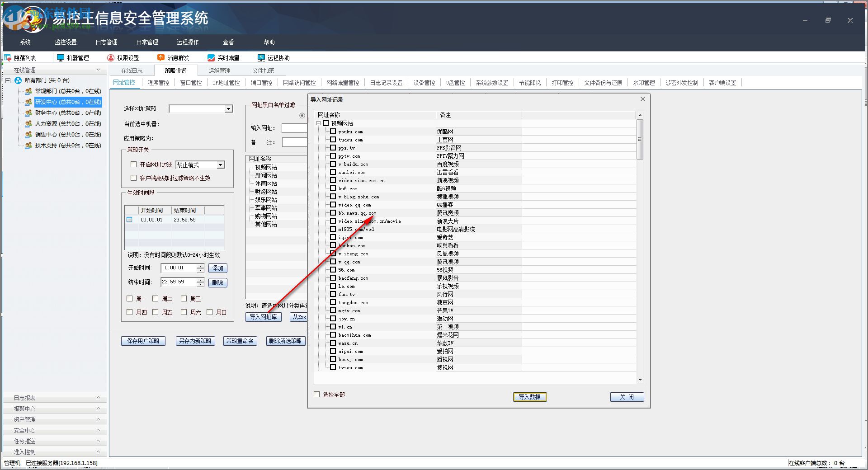
Task: Open 程序管控 sub-tab
Action: coord(158,83)
